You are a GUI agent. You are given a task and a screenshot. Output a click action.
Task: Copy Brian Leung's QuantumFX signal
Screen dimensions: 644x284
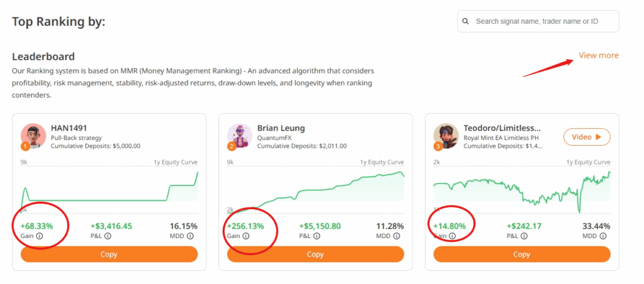pos(315,254)
